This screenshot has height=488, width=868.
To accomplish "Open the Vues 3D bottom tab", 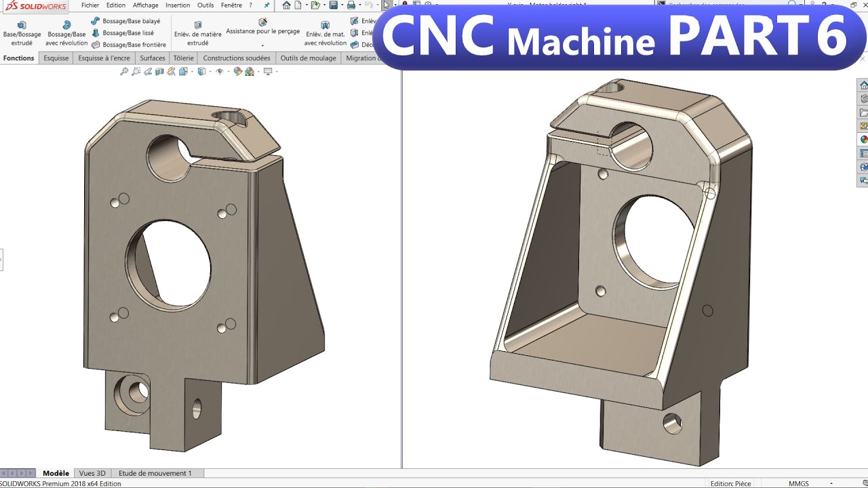I will pyautogui.click(x=92, y=473).
